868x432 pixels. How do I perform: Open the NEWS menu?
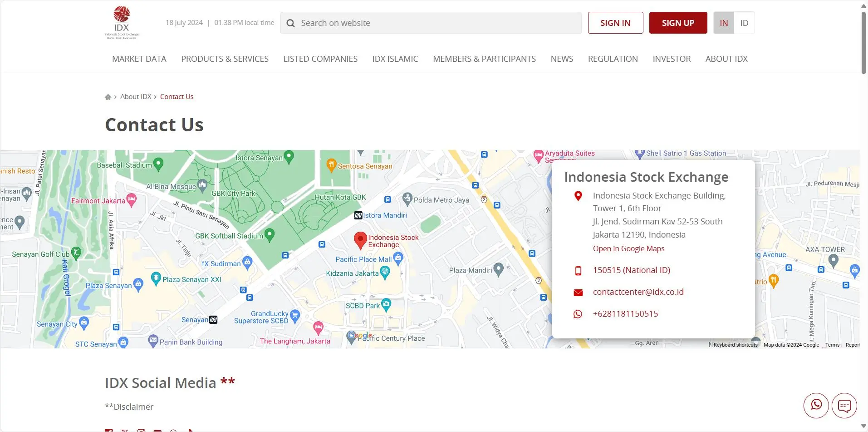[x=562, y=59]
